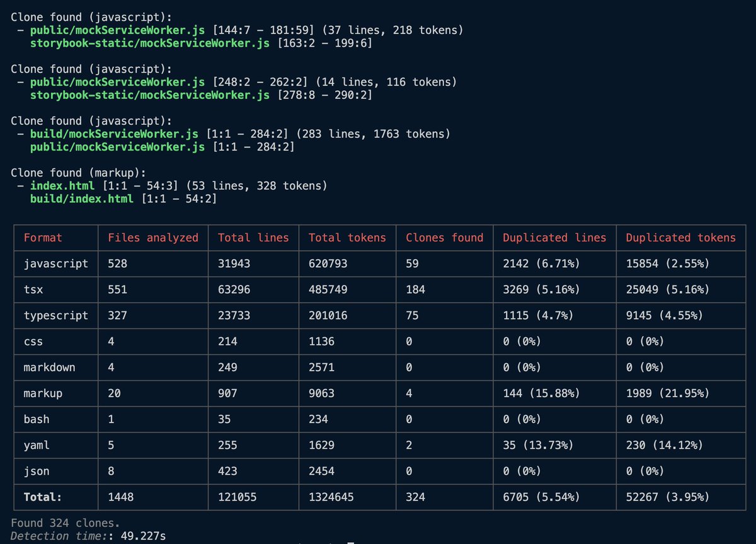Viewport: 756px width, 544px height.
Task: Click the markup format row label
Action: click(x=43, y=393)
